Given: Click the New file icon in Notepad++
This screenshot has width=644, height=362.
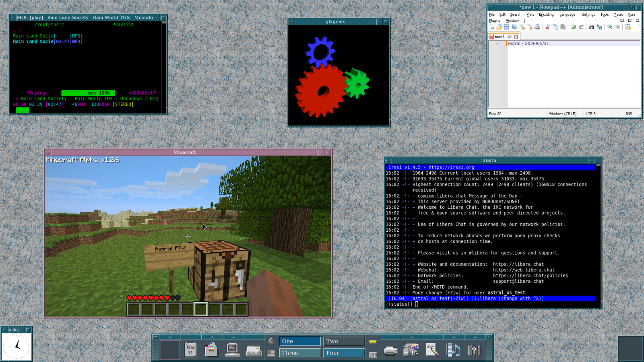Looking at the screenshot, I should pyautogui.click(x=491, y=27).
